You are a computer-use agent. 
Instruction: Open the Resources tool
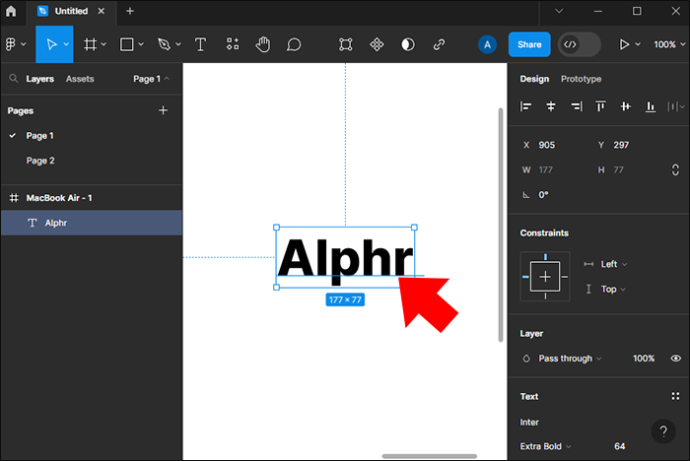pos(232,44)
